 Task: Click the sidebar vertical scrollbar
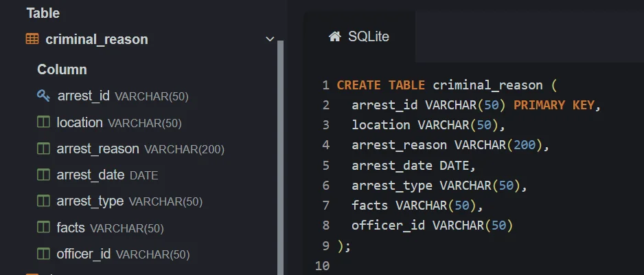(x=280, y=158)
